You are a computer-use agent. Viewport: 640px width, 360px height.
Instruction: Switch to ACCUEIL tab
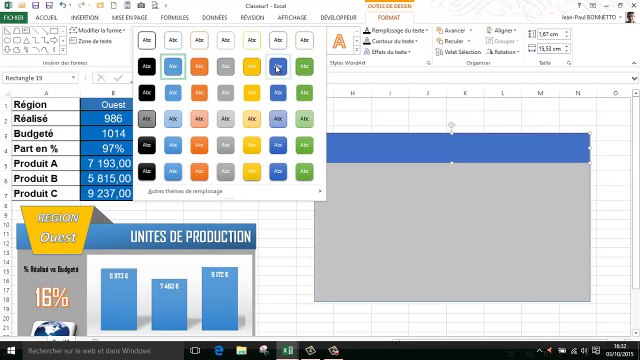[47, 18]
